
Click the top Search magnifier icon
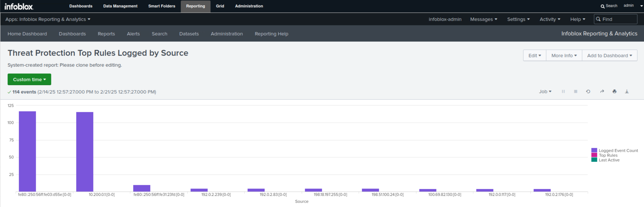click(x=602, y=6)
